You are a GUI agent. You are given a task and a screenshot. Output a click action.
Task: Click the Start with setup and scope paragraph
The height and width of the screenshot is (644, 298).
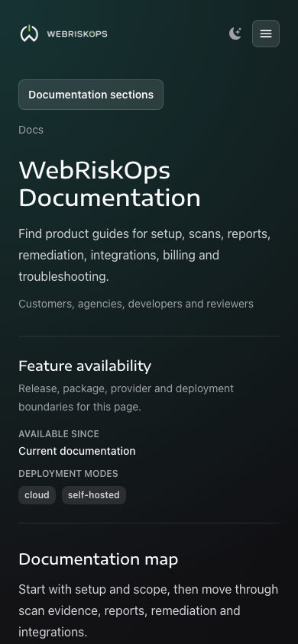click(148, 610)
